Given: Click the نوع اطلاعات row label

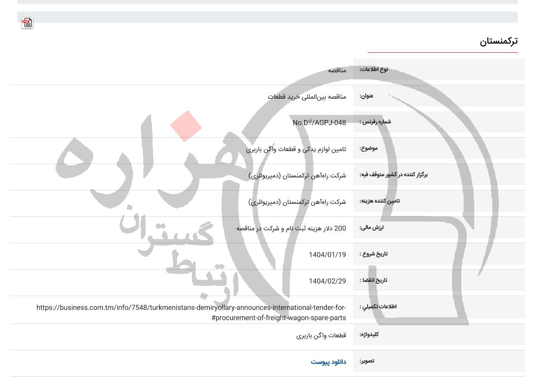Looking at the screenshot, I should (374, 69).
